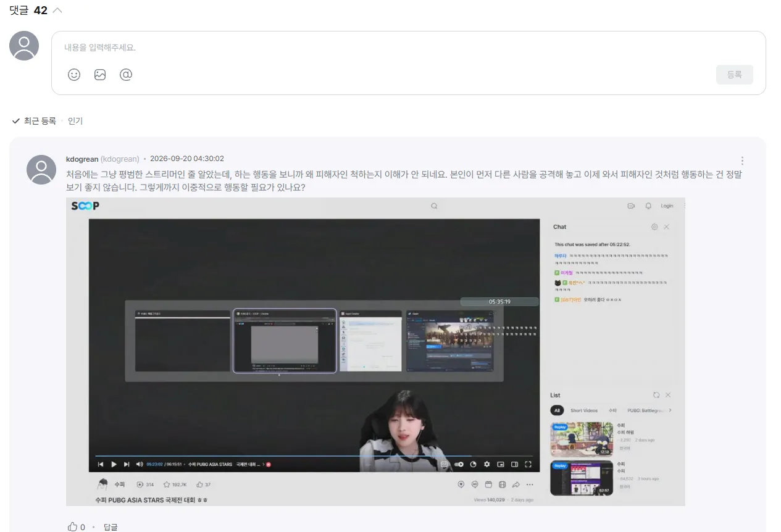The height and width of the screenshot is (532, 781).
Task: Expand more list tabs with right chevron
Action: tap(670, 410)
